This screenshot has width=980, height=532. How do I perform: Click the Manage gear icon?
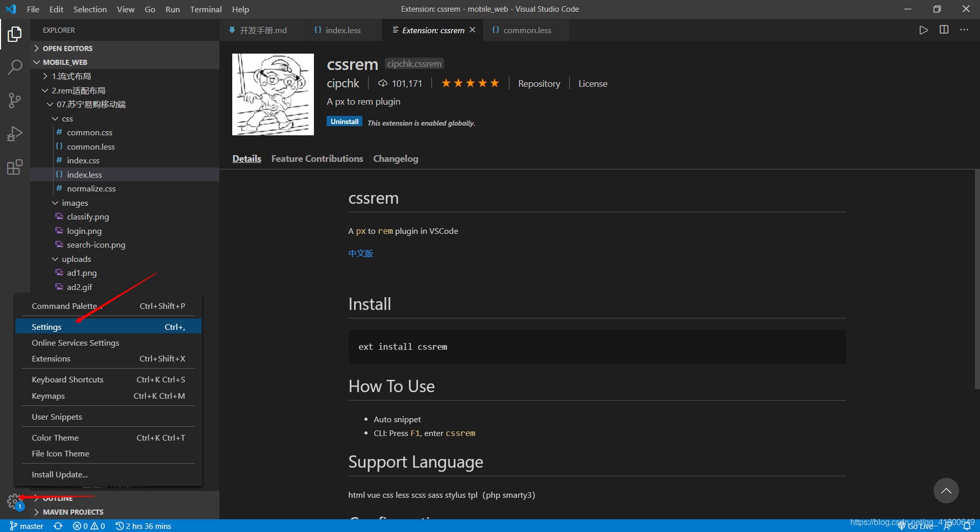14,501
